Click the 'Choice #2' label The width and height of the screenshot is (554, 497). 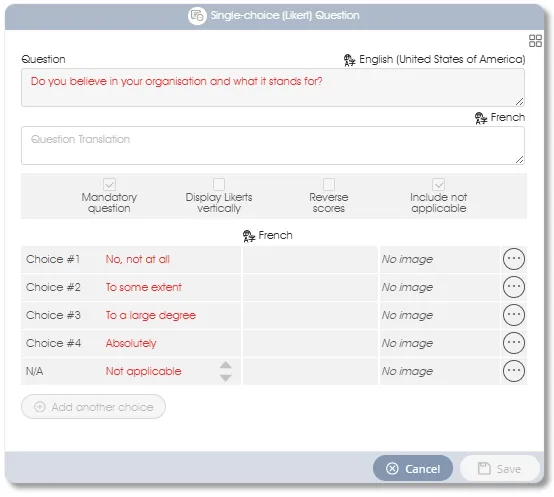click(53, 287)
